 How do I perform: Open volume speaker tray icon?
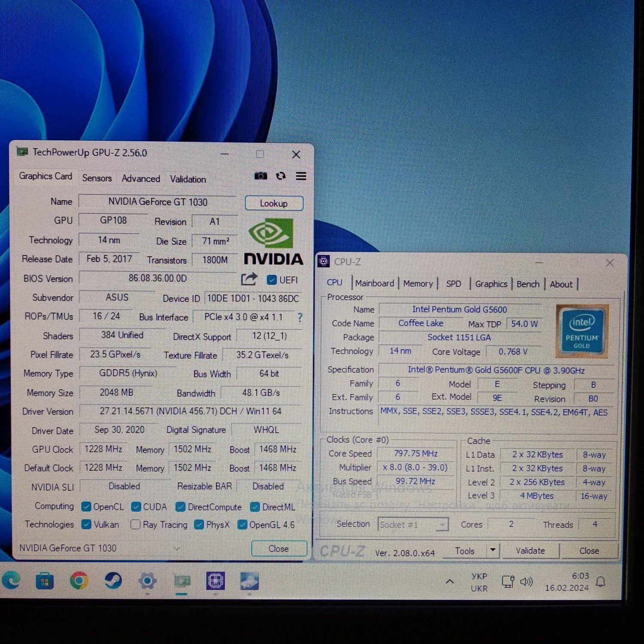click(x=526, y=581)
